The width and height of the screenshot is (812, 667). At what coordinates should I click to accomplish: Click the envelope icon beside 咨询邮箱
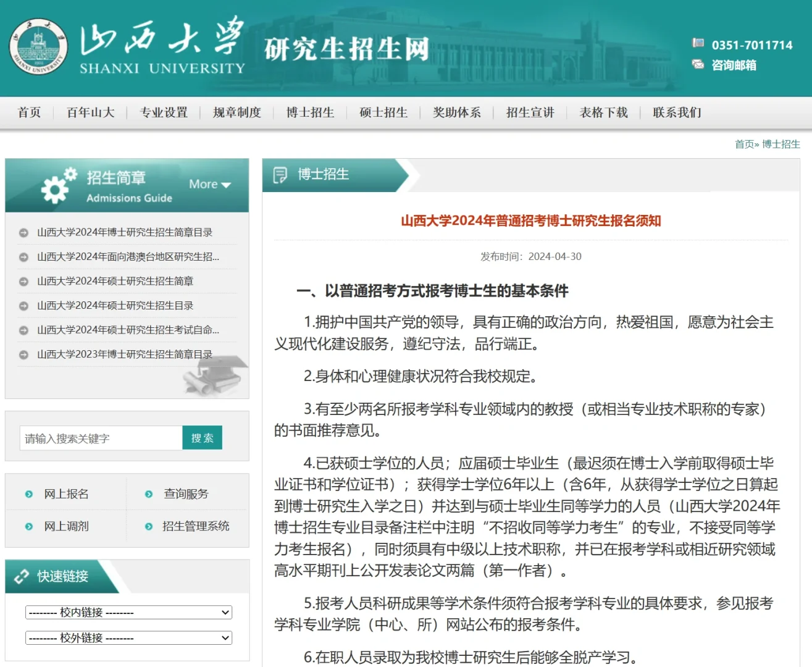[x=698, y=64]
